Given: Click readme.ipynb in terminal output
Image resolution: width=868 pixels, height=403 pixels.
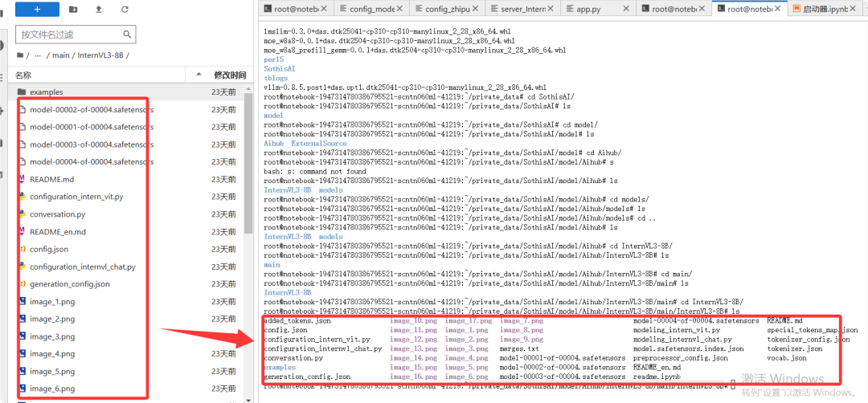Looking at the screenshot, I should pos(657,377).
